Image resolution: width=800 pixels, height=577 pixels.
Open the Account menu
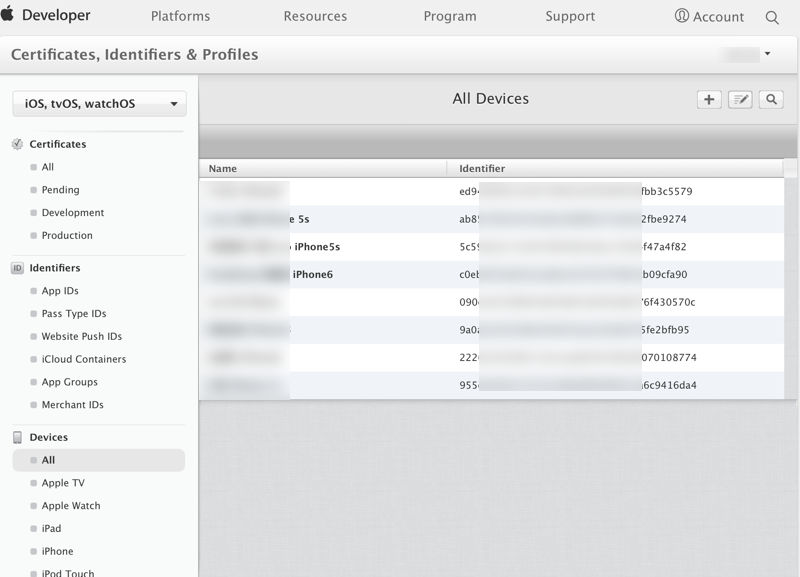(x=709, y=16)
